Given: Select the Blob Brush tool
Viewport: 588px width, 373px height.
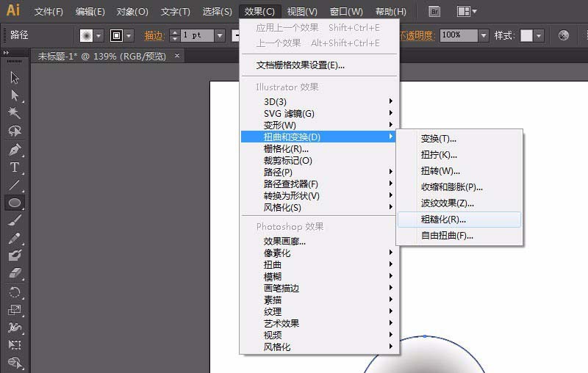Looking at the screenshot, I should 15,256.
